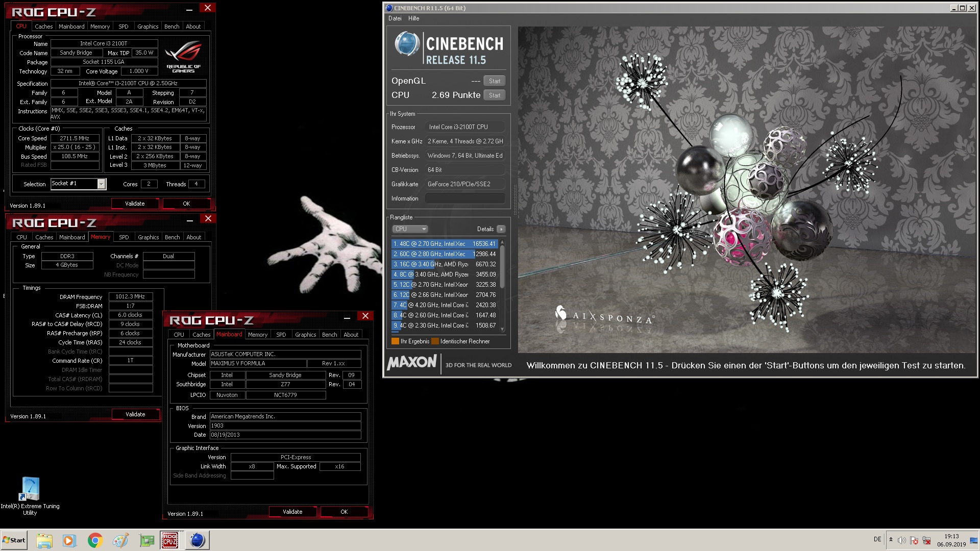The height and width of the screenshot is (551, 980).
Task: Open Caches tab in CPU-Z processor window
Action: pos(43,27)
